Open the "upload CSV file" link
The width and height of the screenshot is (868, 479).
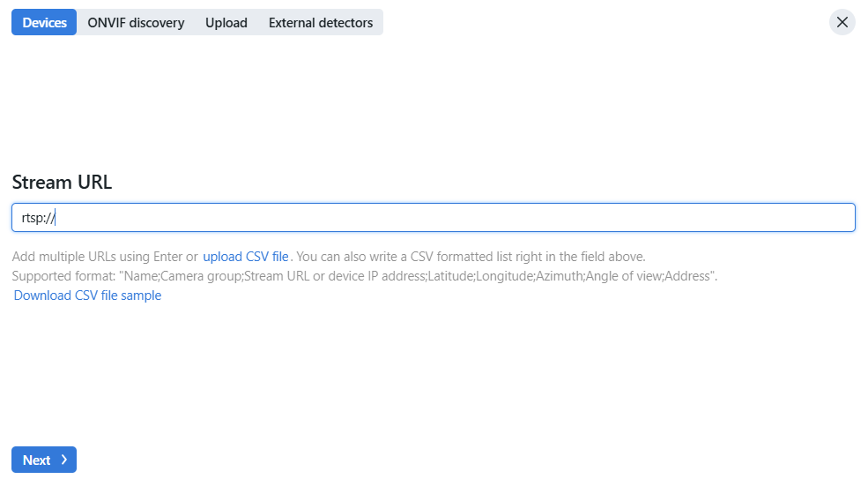point(246,257)
